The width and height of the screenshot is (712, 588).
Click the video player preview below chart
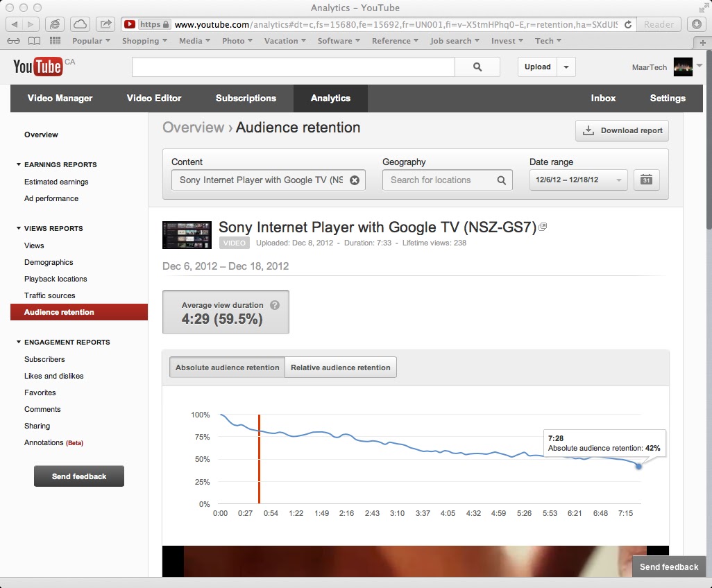[x=416, y=561]
